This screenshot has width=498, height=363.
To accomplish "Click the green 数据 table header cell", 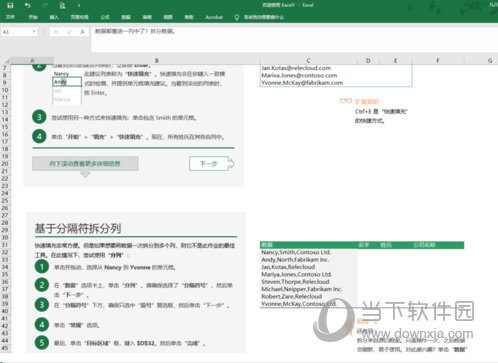I will tap(308, 245).
